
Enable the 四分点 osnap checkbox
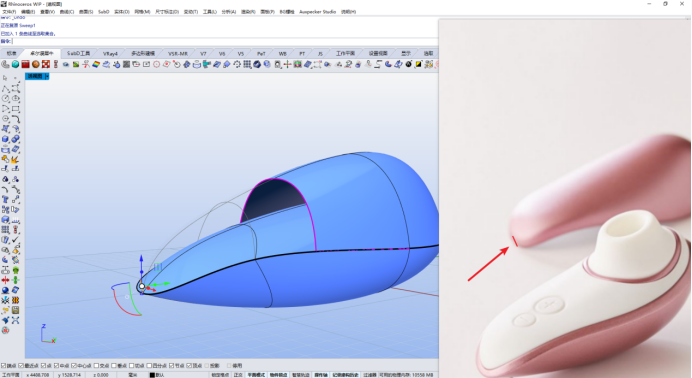pos(149,366)
